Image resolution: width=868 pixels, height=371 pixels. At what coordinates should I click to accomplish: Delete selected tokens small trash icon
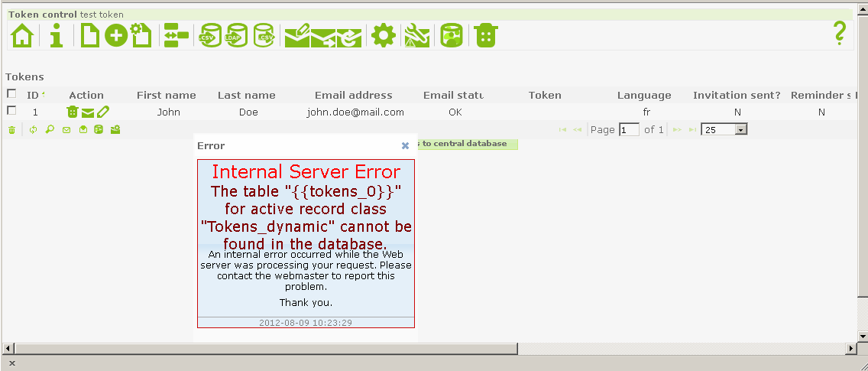[x=11, y=130]
